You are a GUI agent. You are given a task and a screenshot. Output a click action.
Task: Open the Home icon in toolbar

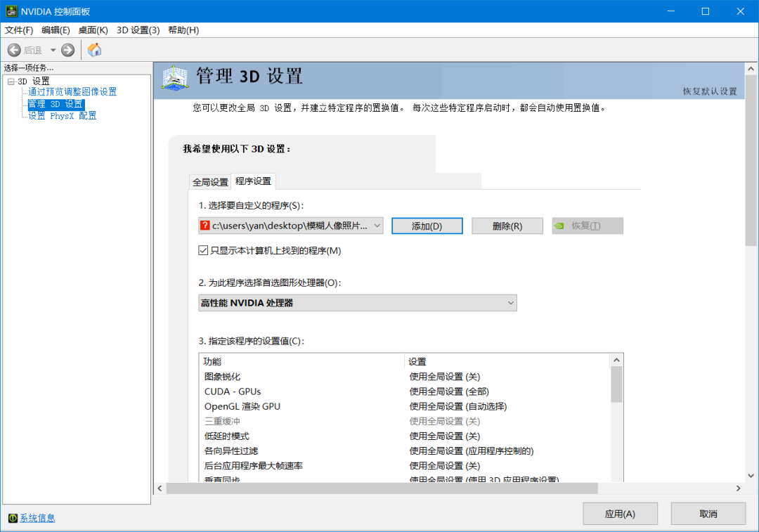tap(94, 49)
